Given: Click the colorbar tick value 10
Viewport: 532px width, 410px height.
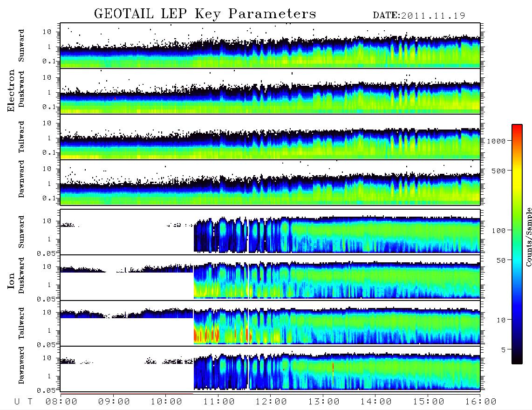Looking at the screenshot, I should click(x=501, y=320).
